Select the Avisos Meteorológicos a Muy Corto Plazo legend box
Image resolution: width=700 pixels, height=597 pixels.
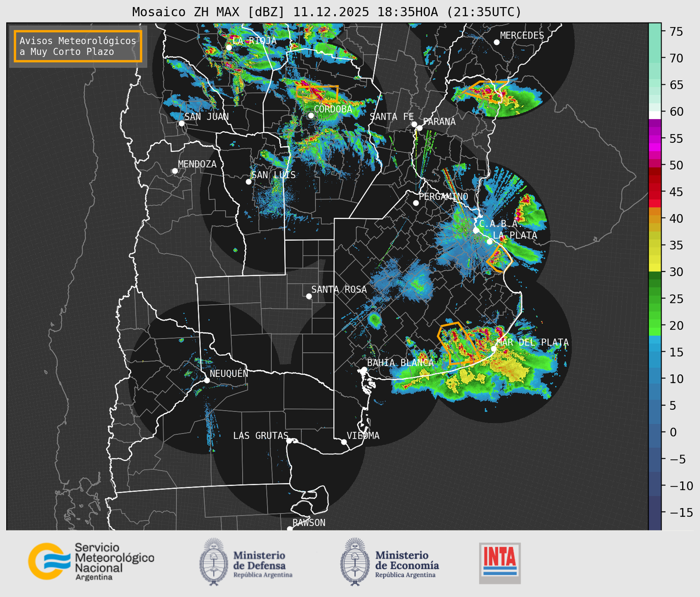coord(78,46)
